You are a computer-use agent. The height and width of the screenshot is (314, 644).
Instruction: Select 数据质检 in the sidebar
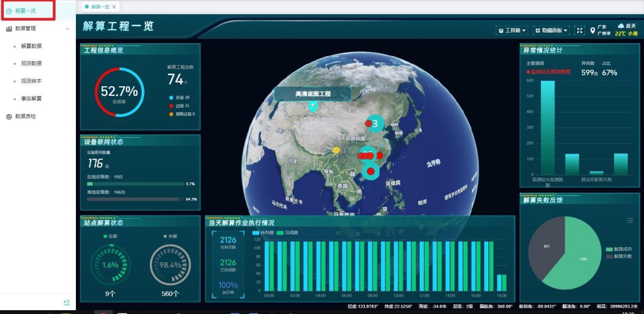tap(25, 116)
